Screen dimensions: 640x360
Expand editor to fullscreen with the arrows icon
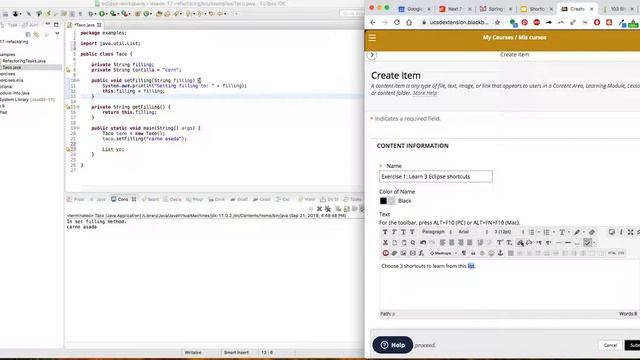click(630, 232)
